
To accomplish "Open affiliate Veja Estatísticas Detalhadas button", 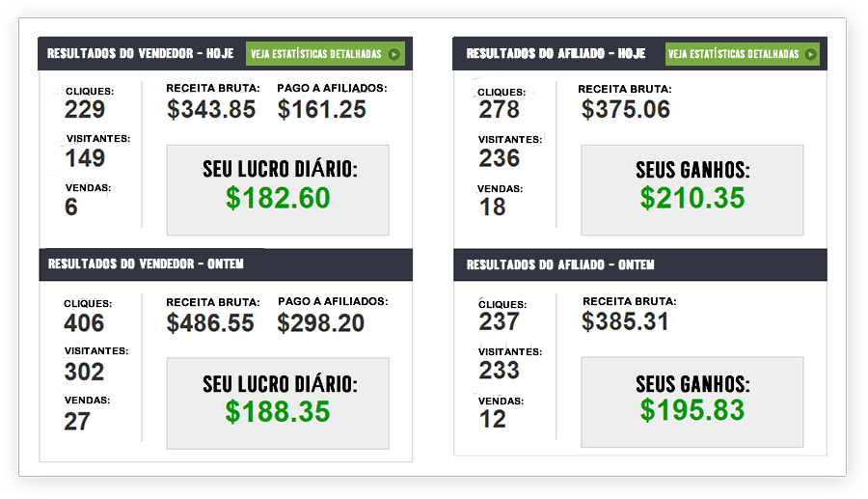I will point(742,55).
